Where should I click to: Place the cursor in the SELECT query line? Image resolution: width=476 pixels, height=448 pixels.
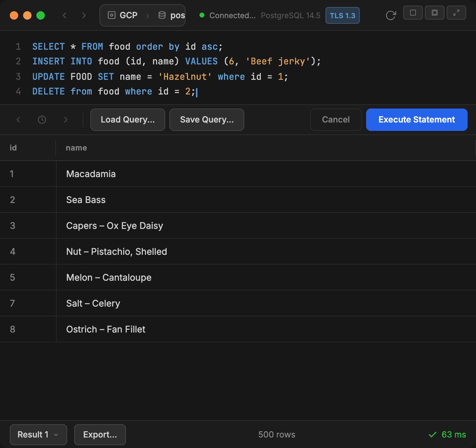[127, 47]
